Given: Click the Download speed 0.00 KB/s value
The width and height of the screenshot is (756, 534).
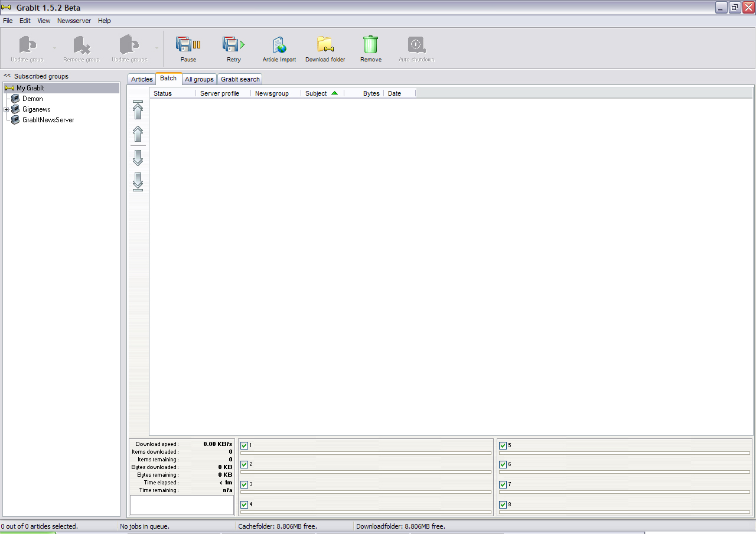Looking at the screenshot, I should tap(218, 444).
